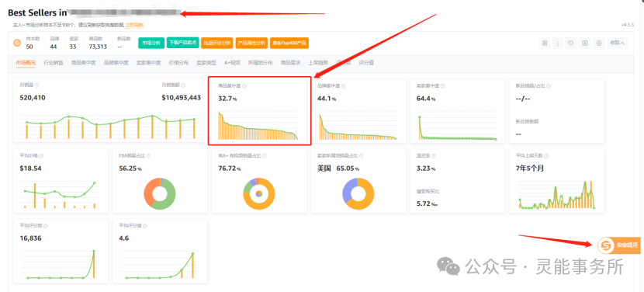
Task: Select the 市场概况 tab
Action: tap(26, 63)
